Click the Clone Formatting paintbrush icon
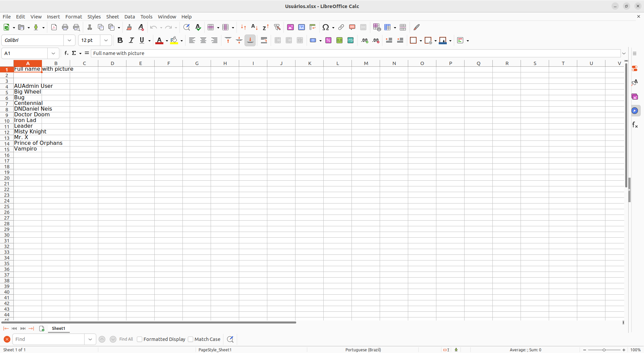Viewport: 644px width, 353px height. [x=129, y=27]
